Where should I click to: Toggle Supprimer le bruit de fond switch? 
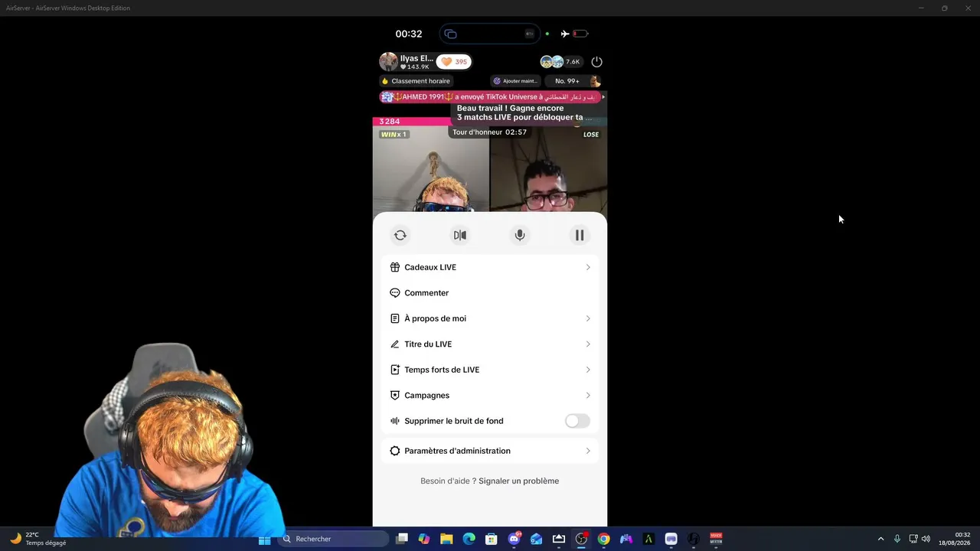point(577,421)
